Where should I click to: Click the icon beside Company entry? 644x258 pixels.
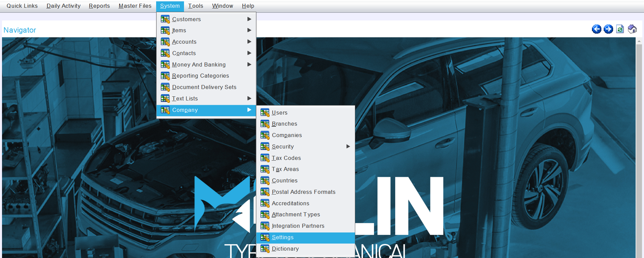165,110
